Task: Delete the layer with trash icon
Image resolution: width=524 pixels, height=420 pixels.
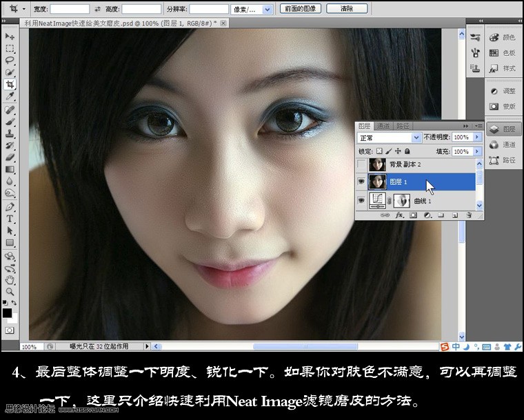Action: pyautogui.click(x=469, y=215)
